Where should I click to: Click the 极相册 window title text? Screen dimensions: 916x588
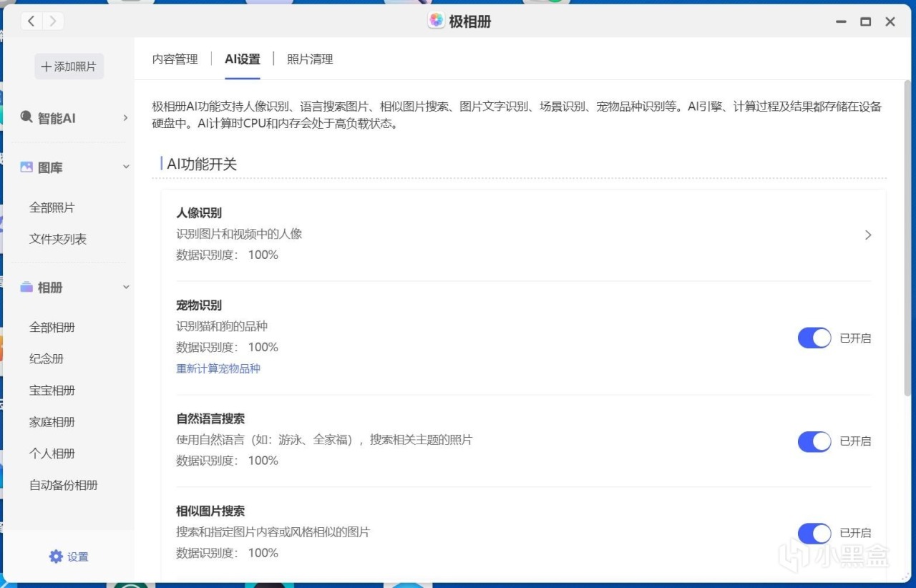click(469, 21)
